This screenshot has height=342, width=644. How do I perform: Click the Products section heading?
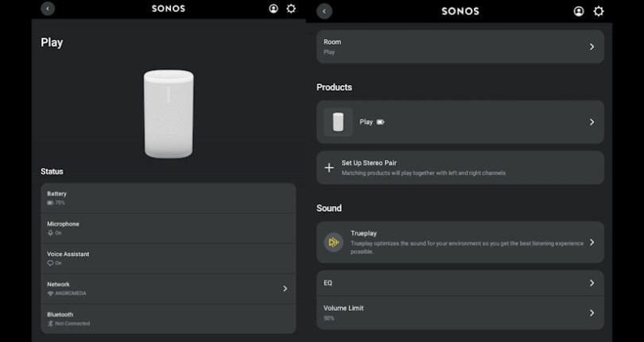tap(334, 87)
